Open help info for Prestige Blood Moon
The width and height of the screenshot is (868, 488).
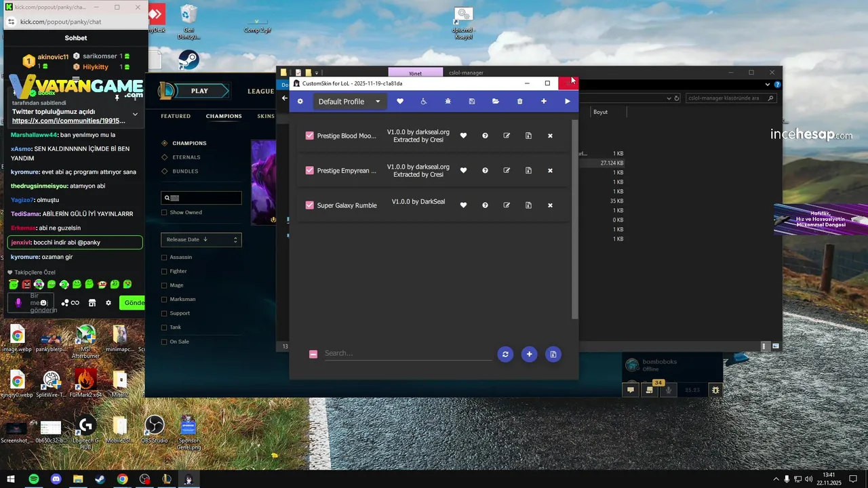(x=486, y=136)
